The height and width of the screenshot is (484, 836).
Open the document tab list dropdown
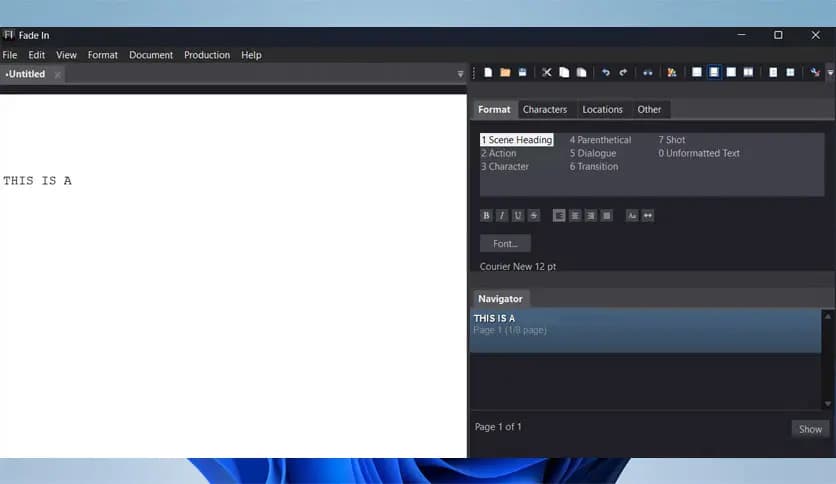click(x=460, y=74)
